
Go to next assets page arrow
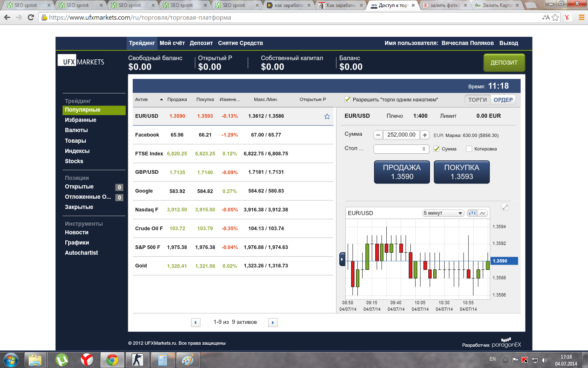point(273,323)
